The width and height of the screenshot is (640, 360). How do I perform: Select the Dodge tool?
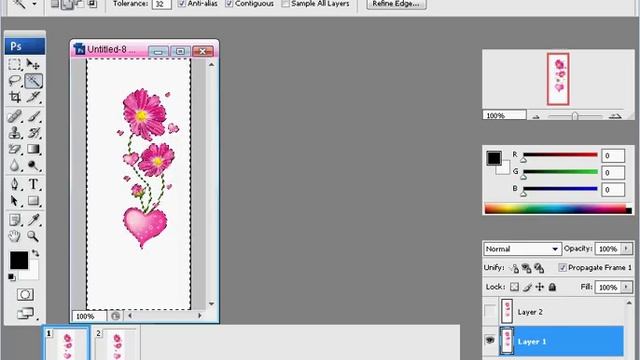[x=33, y=165]
